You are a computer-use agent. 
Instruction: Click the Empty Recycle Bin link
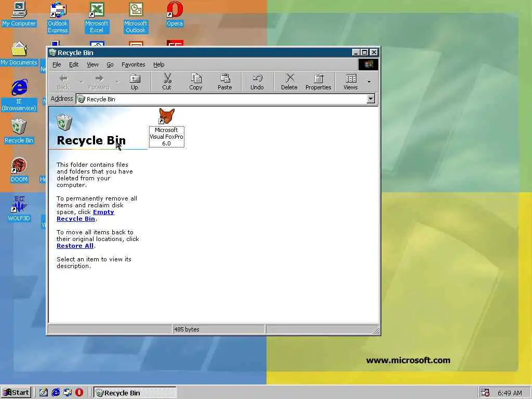click(x=86, y=216)
